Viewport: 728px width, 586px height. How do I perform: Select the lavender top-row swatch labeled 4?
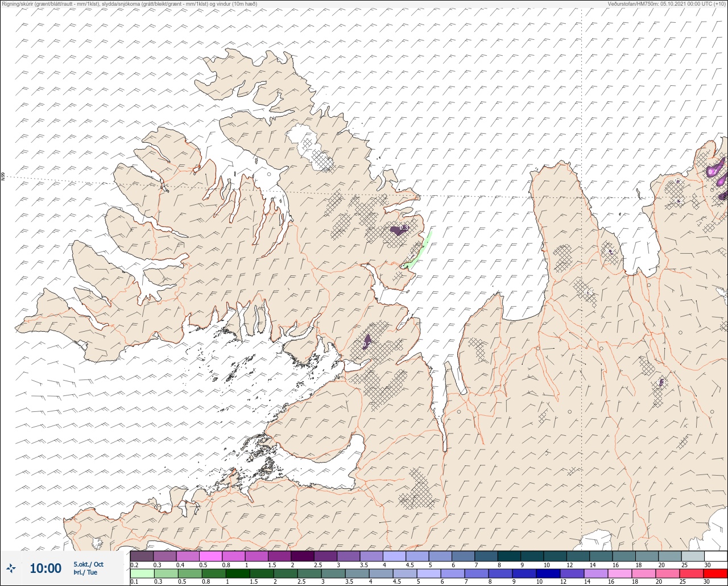(394, 556)
